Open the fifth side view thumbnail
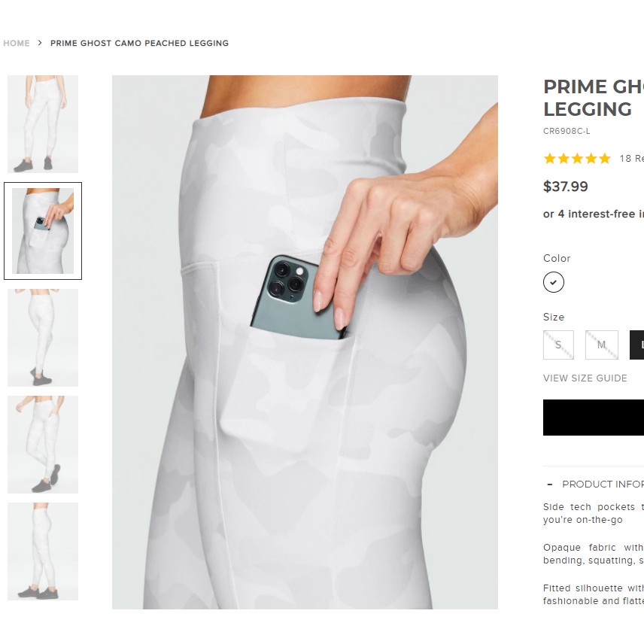644x644 pixels. click(43, 551)
